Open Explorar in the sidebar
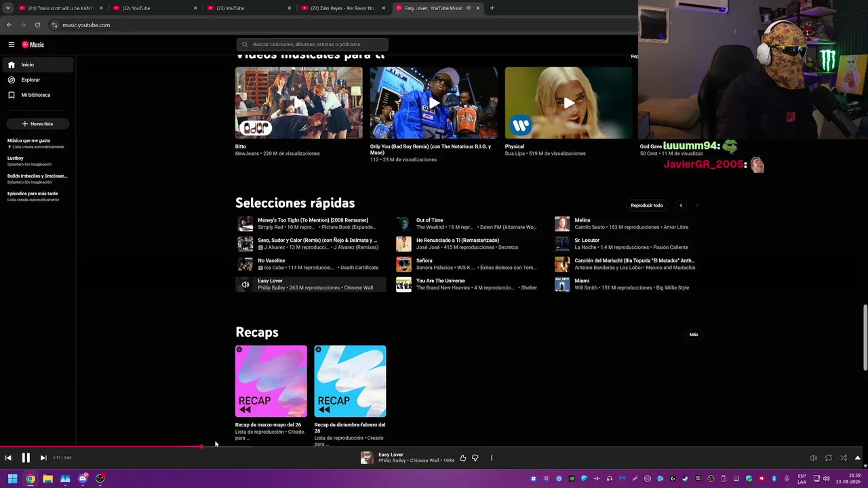The height and width of the screenshot is (488, 868). coord(38,80)
